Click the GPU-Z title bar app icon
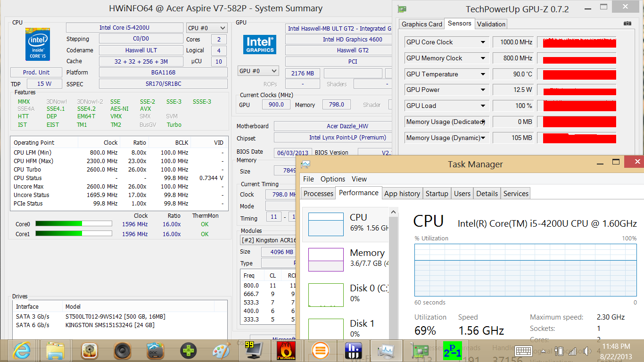The image size is (644, 362). [402, 9]
